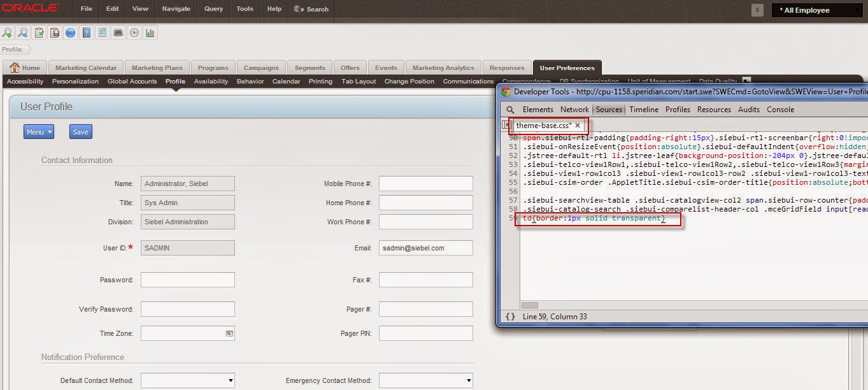Switch to DevTools Console panel
This screenshot has width=868, height=390.
[x=781, y=110]
